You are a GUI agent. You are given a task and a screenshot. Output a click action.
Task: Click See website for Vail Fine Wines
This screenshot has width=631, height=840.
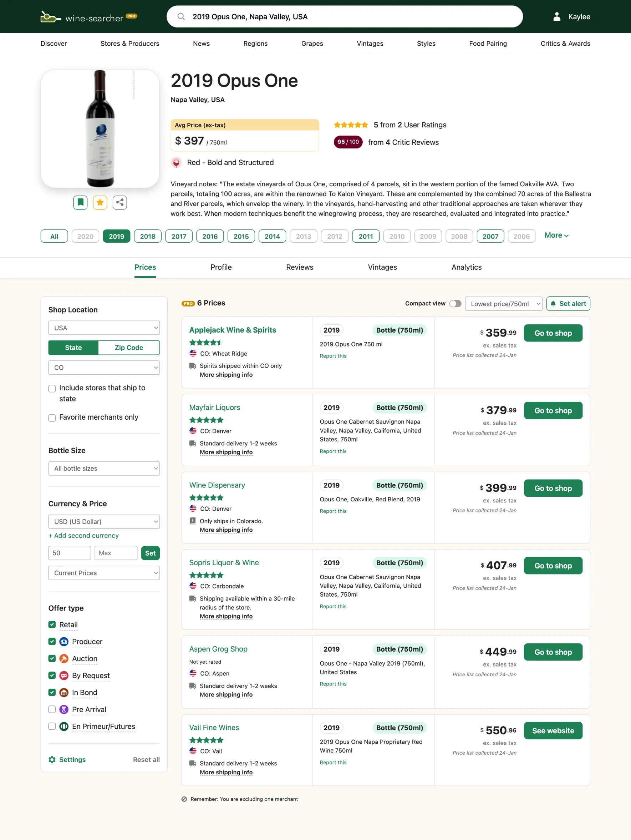click(x=553, y=731)
